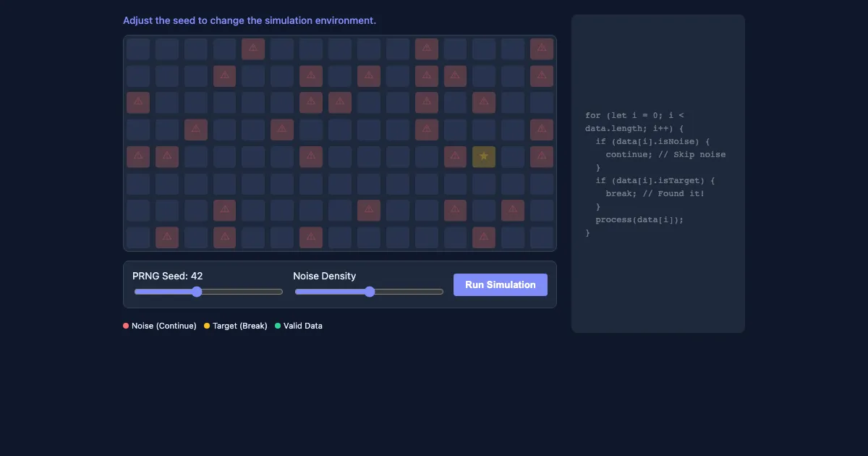Image resolution: width=868 pixels, height=456 pixels.
Task: Click warning cell in row 2, column 9
Action: pyautogui.click(x=369, y=76)
